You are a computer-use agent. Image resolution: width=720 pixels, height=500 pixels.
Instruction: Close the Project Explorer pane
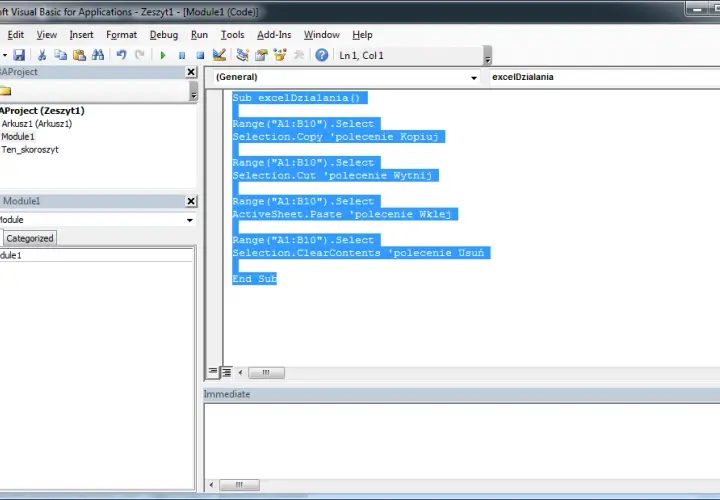(191, 72)
